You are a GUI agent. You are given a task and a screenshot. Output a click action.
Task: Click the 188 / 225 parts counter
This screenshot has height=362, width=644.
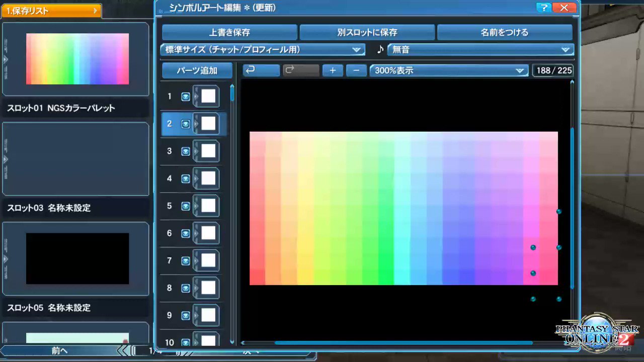[x=553, y=70]
